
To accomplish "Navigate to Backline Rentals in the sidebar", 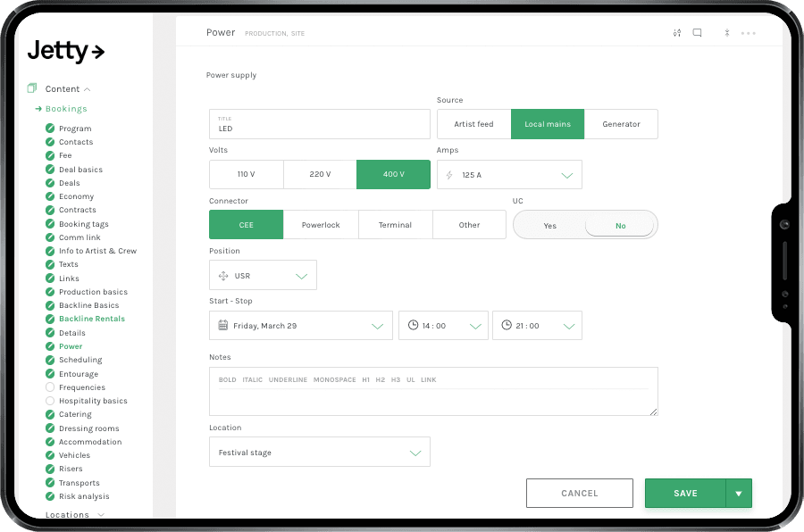I will 94,319.
